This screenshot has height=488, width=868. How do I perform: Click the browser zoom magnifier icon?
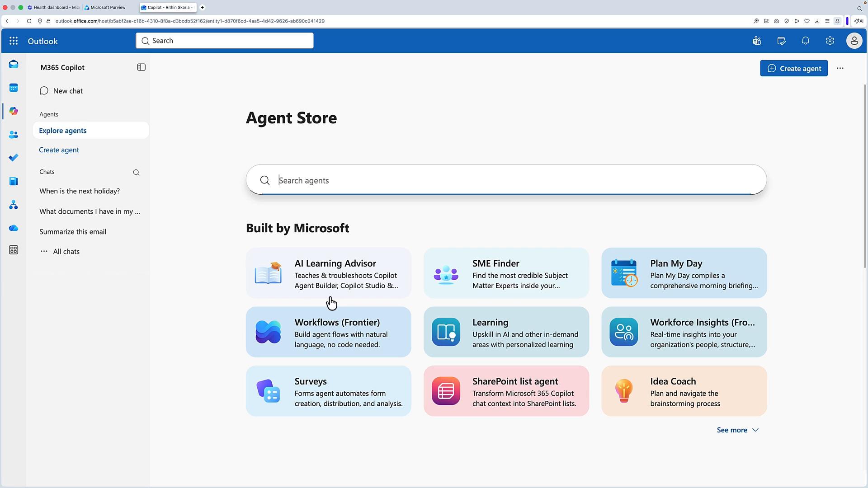coord(756,21)
